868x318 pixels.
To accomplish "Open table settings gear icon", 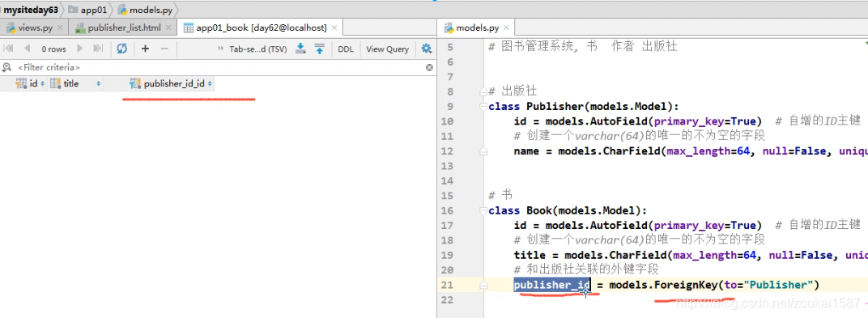I will (426, 49).
